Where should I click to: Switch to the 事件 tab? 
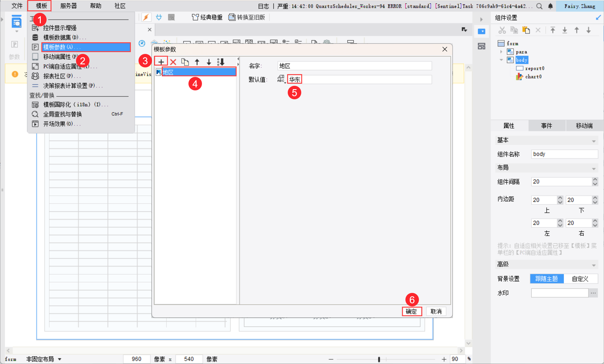(546, 126)
